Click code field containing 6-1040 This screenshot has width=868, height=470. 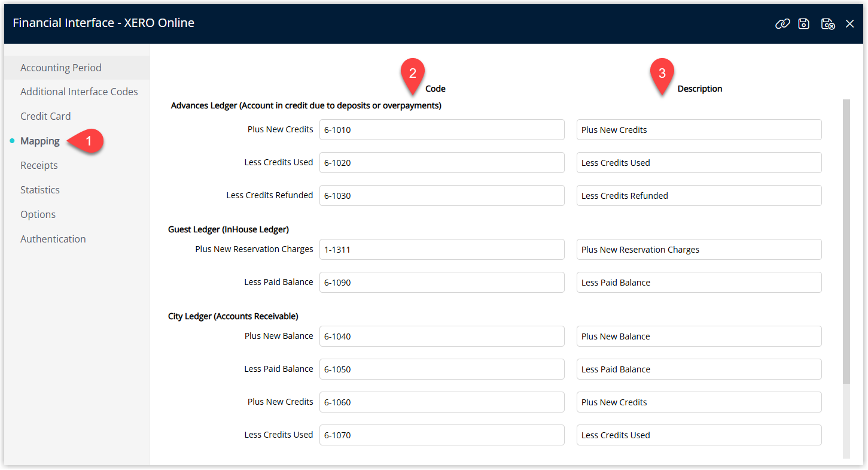tap(442, 336)
